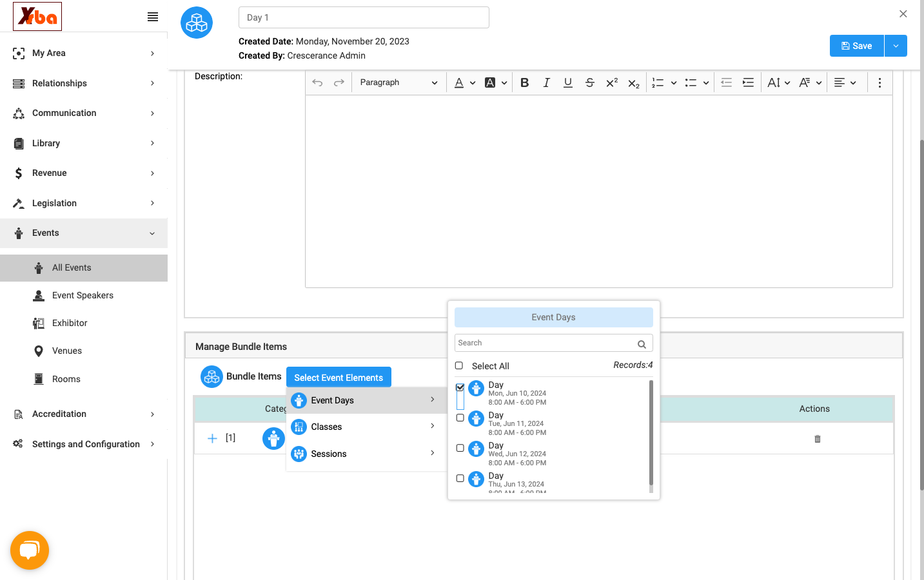Open the font background color picker

(496, 82)
